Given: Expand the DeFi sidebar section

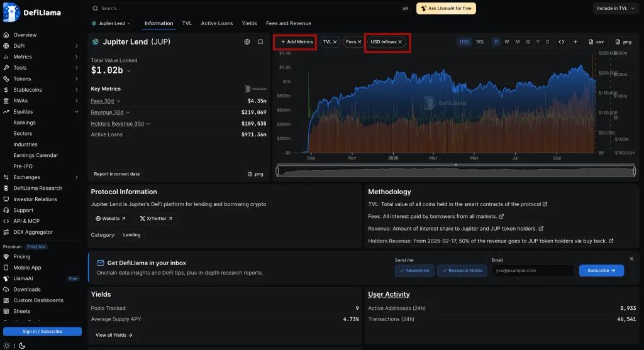Looking at the screenshot, I should click(76, 46).
